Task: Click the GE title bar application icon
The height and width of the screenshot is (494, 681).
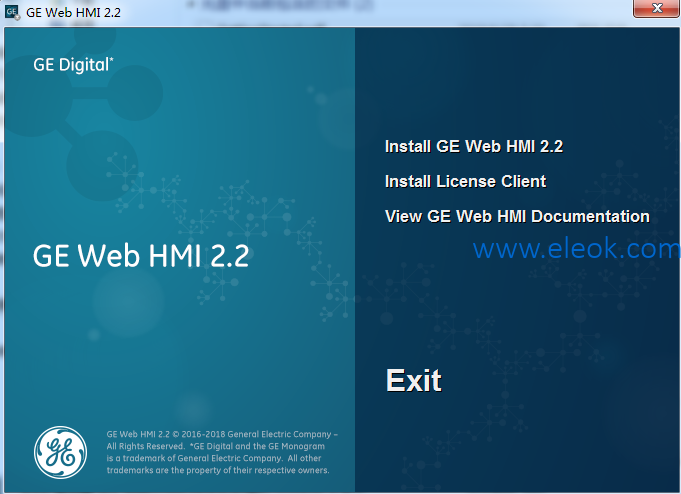Action: tap(12, 12)
